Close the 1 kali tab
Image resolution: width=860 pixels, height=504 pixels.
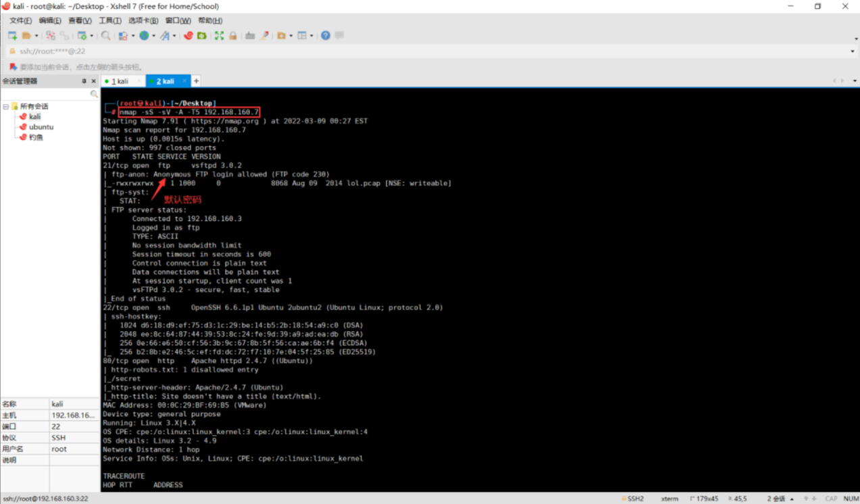coord(139,81)
